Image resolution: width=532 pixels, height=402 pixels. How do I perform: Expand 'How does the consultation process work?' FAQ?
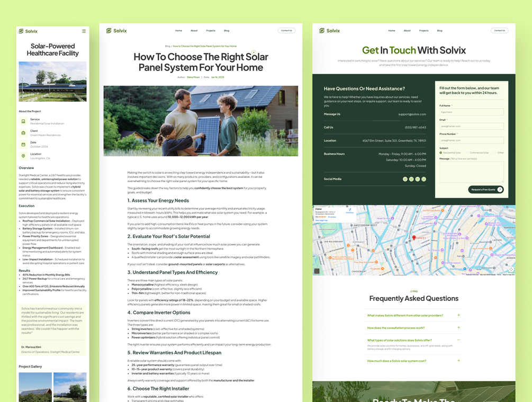(x=459, y=328)
